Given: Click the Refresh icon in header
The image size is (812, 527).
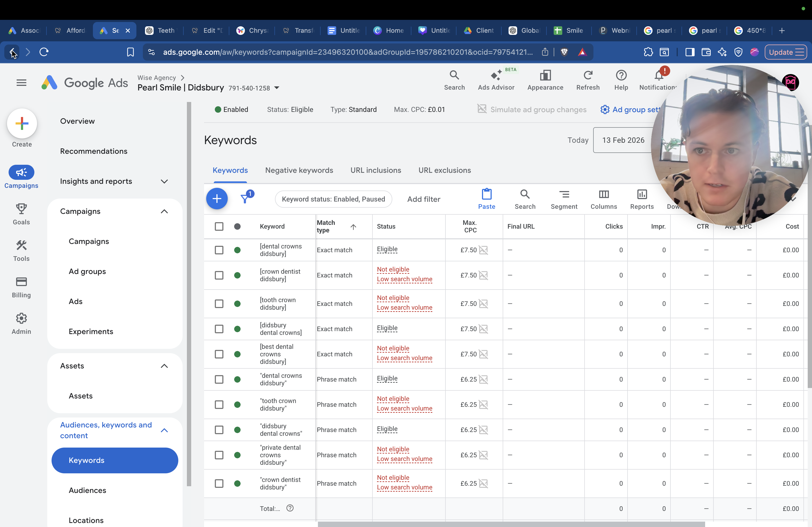Looking at the screenshot, I should (x=588, y=75).
